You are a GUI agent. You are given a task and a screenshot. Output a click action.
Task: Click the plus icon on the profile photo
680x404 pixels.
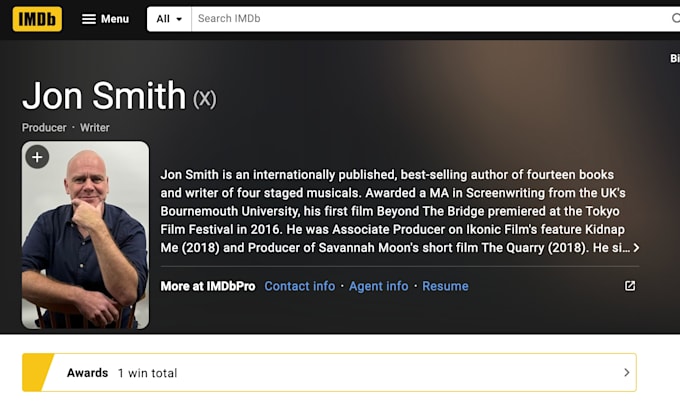pyautogui.click(x=37, y=157)
